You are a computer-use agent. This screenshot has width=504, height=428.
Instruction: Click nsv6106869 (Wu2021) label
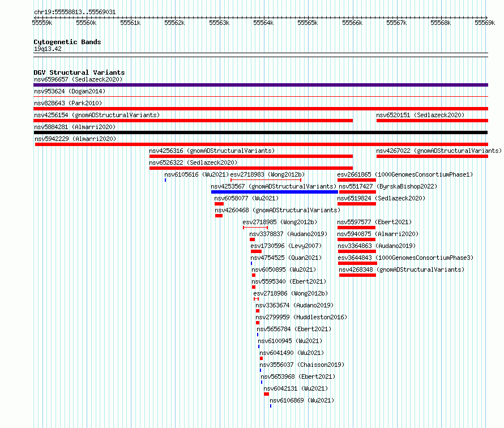coord(302,400)
